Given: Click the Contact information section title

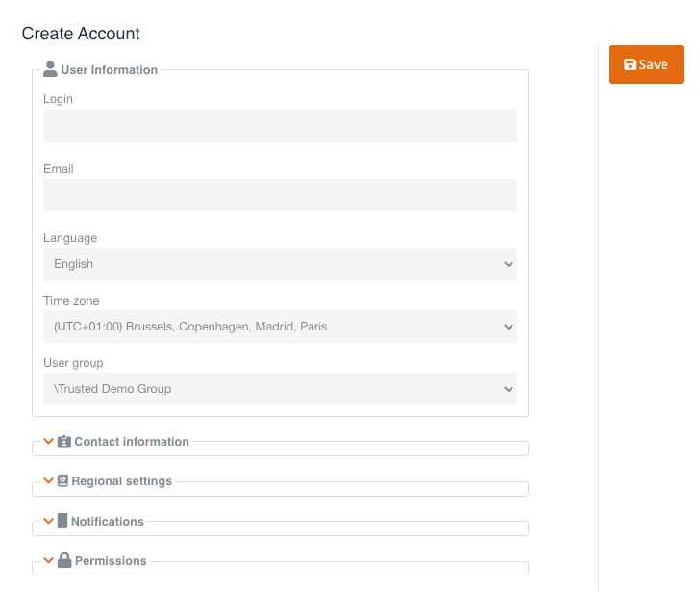Looking at the screenshot, I should [x=132, y=442].
